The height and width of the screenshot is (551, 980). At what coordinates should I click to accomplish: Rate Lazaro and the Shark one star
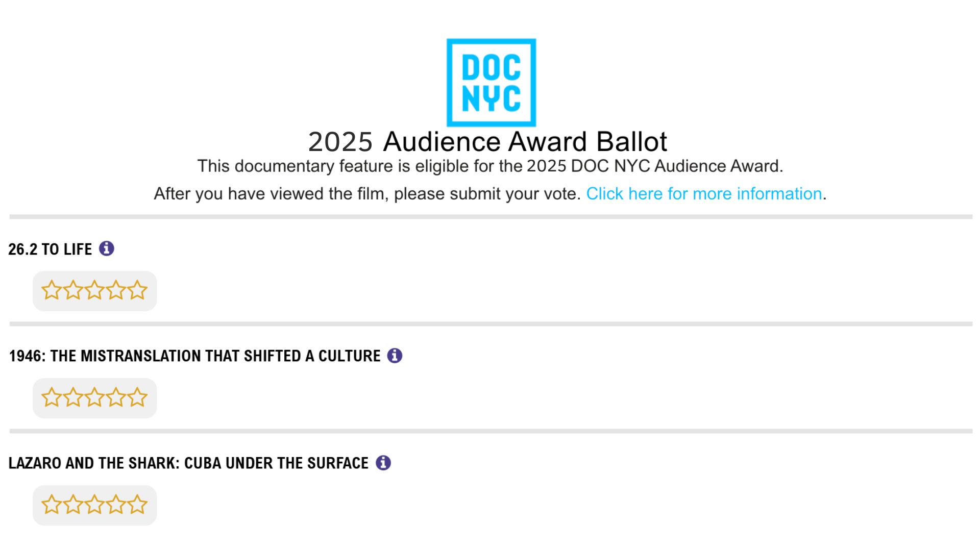point(52,505)
